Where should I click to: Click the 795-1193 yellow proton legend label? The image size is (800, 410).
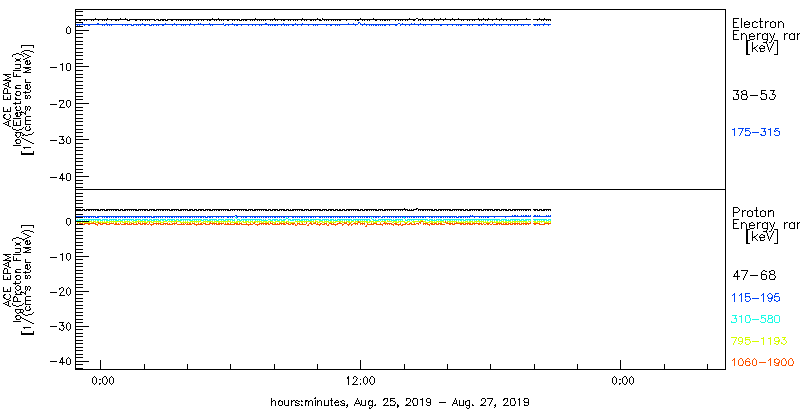759,341
